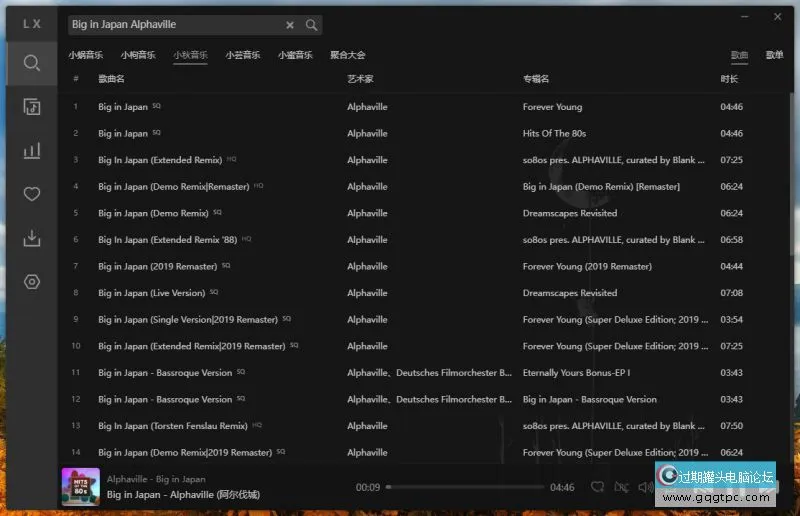The height and width of the screenshot is (516, 800).
Task: Switch search type to 歌单
Action: coord(774,56)
